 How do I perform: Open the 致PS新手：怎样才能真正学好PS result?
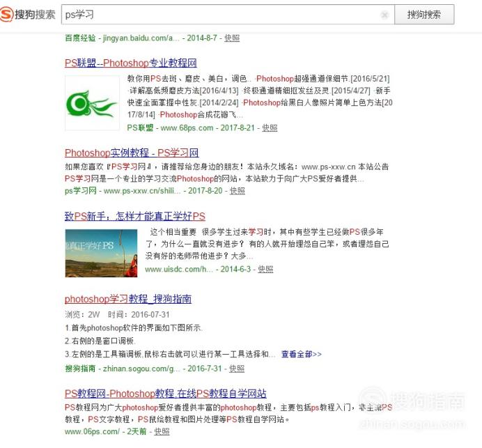[134, 217]
